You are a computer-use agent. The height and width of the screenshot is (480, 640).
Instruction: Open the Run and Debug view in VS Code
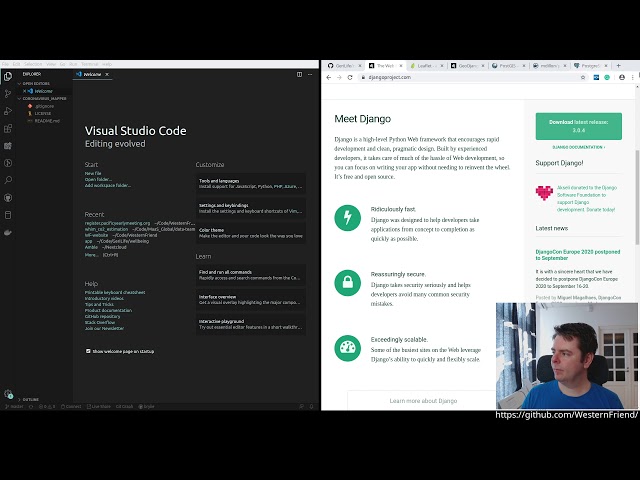coord(8,111)
